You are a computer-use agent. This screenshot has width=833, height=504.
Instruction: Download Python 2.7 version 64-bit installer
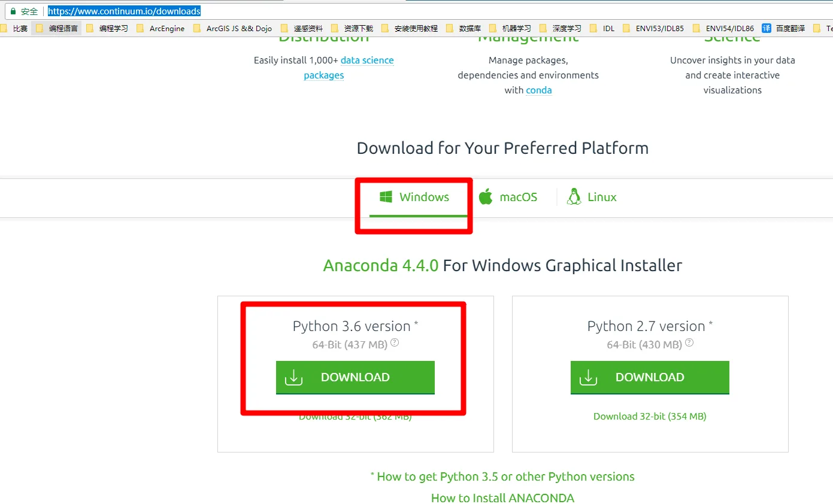(650, 378)
